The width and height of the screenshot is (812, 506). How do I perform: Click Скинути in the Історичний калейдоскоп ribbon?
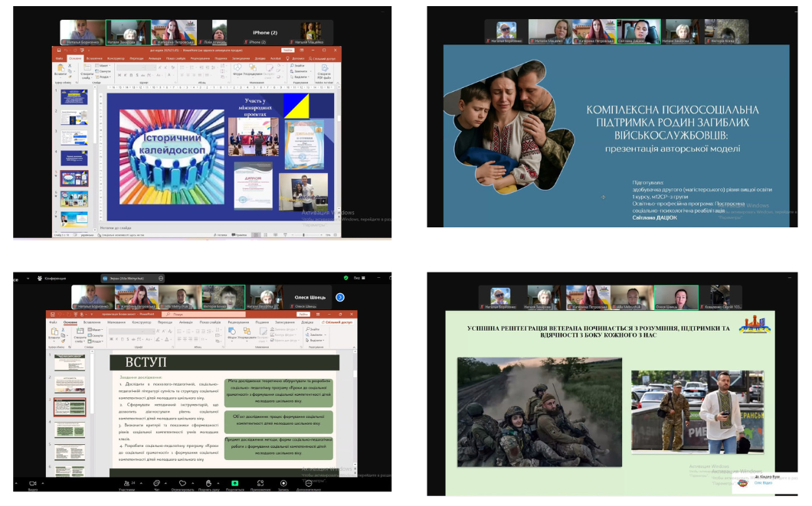[x=103, y=71]
